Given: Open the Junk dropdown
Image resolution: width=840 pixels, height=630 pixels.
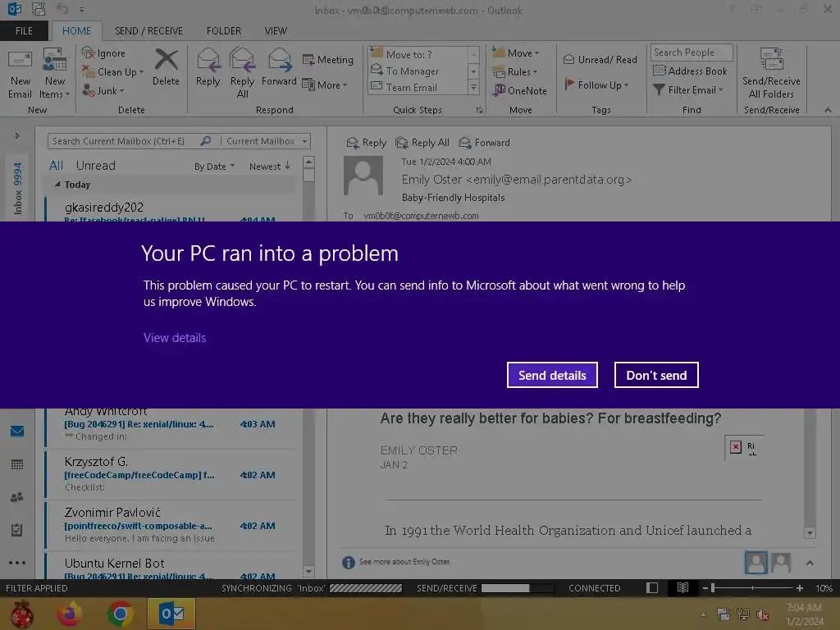Looking at the screenshot, I should pos(103,90).
